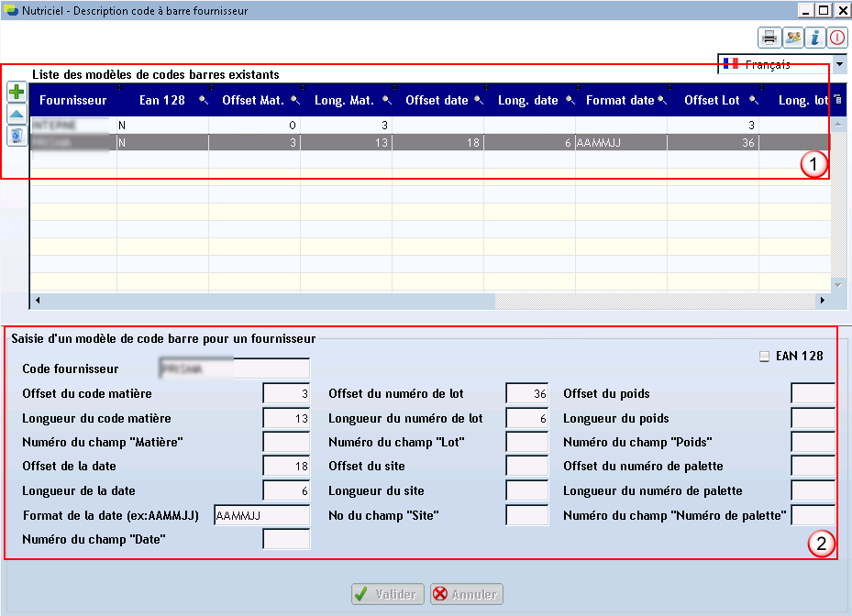Screen dimensions: 852x616
Task: Sort by the Format date column header
Action: (x=620, y=101)
